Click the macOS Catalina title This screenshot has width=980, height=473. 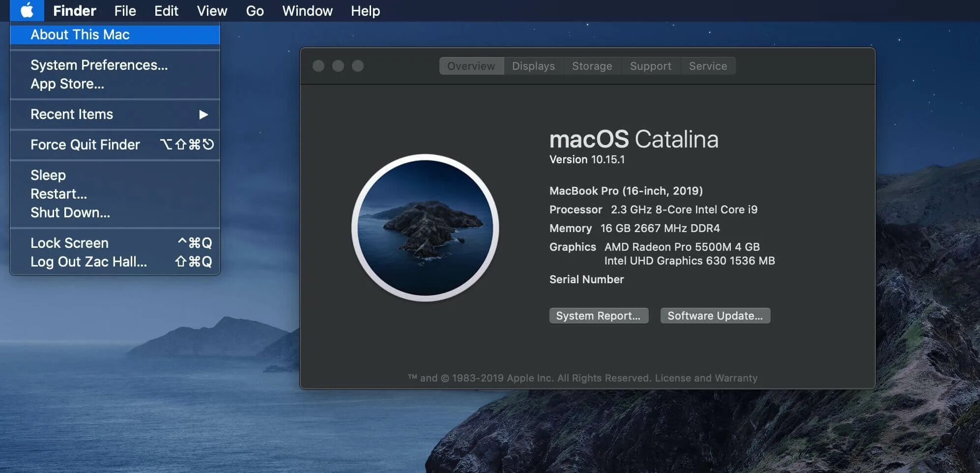[634, 139]
